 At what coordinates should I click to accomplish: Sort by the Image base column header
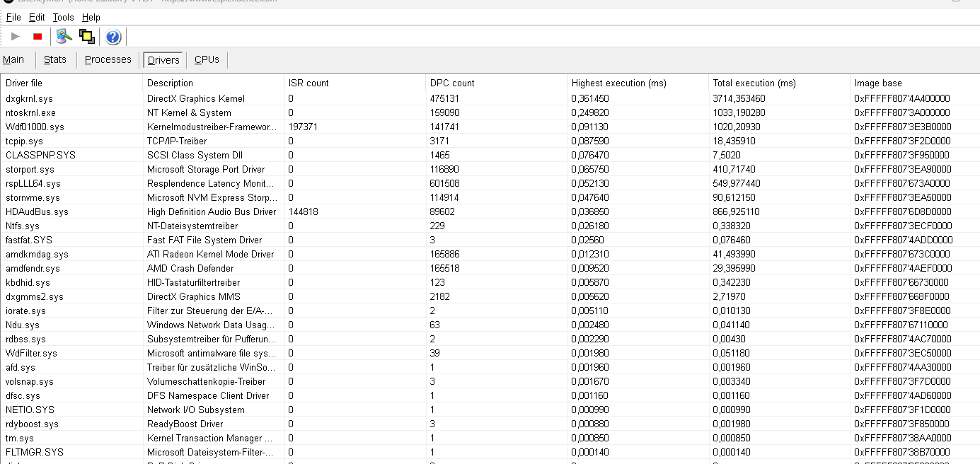[915, 83]
